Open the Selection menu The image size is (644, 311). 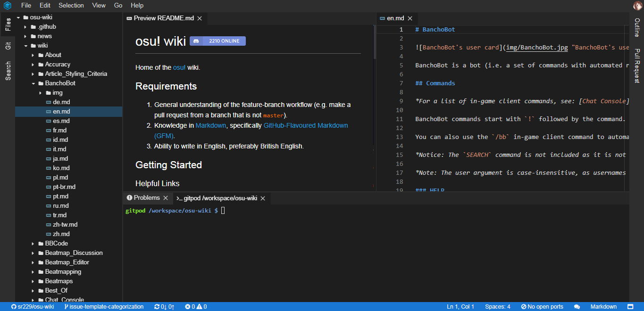pos(71,5)
